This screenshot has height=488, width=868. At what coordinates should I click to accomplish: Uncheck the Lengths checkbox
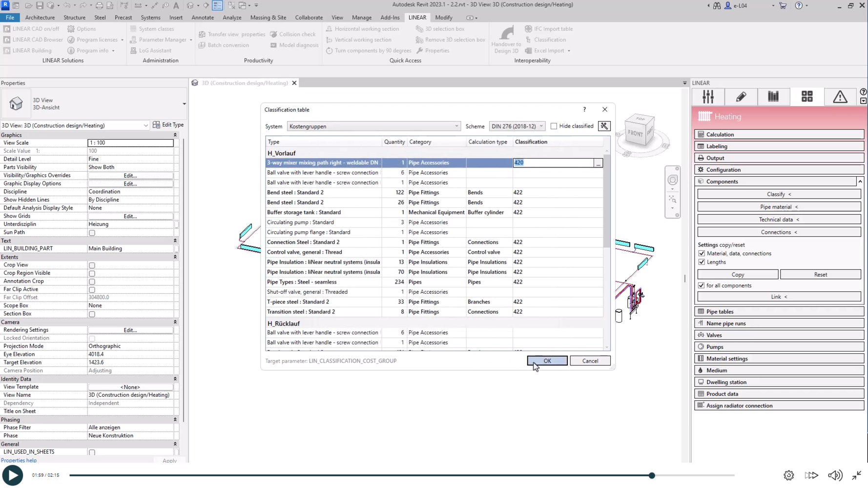(702, 263)
